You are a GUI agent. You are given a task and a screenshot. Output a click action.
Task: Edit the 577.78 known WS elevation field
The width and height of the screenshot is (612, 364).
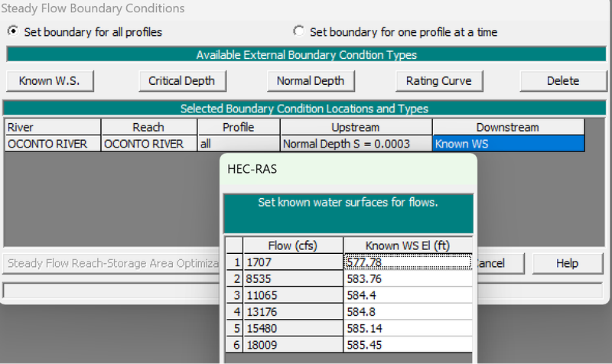coord(407,262)
